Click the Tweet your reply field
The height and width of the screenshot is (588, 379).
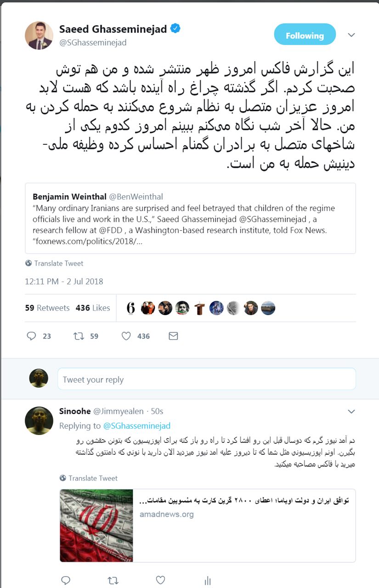(206, 379)
